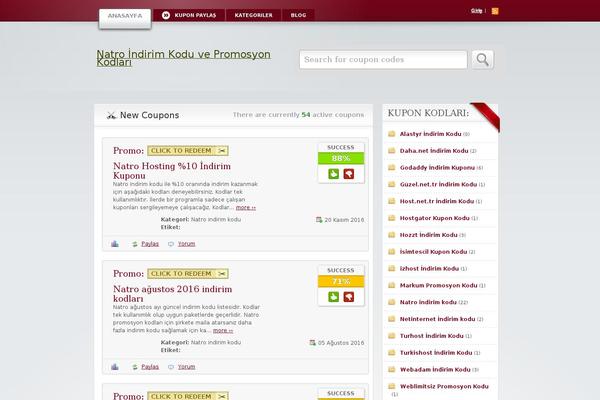Image resolution: width=600 pixels, height=400 pixels.
Task: Click Yorum under Natro ağustos coupon
Action: (186, 367)
